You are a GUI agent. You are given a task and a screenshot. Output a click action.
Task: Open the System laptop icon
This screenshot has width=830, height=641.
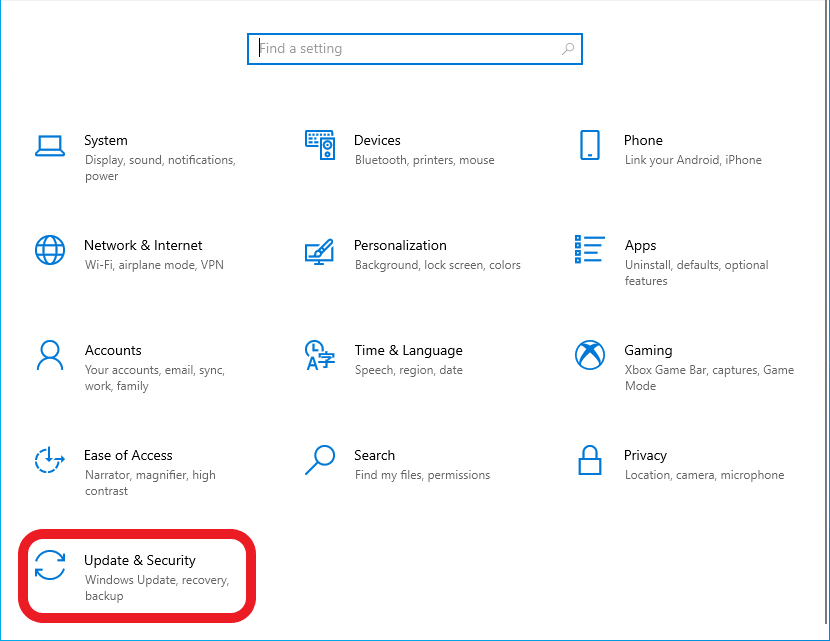coord(50,146)
